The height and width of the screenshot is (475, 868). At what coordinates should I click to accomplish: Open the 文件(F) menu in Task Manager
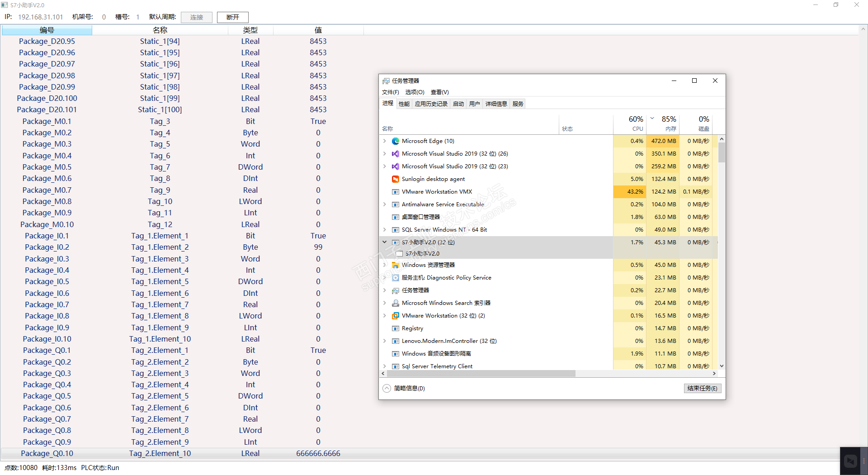(391, 92)
